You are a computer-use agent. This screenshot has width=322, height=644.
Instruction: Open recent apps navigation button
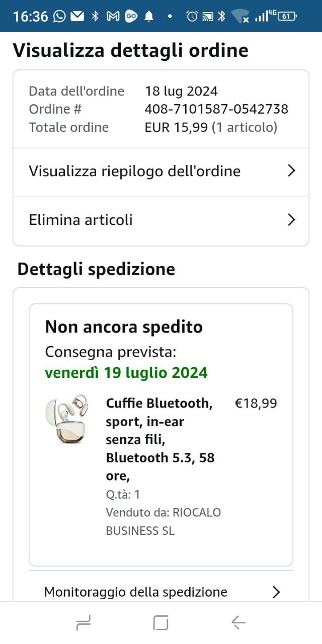[84, 623]
